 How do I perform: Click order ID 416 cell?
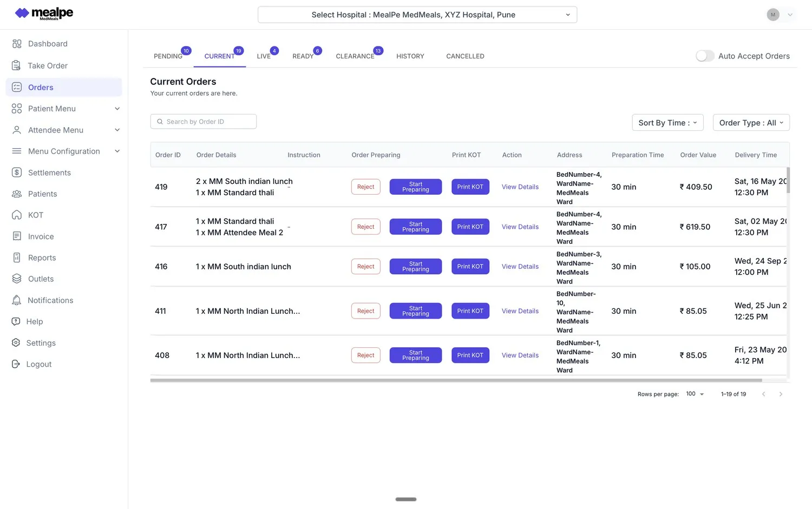161,267
